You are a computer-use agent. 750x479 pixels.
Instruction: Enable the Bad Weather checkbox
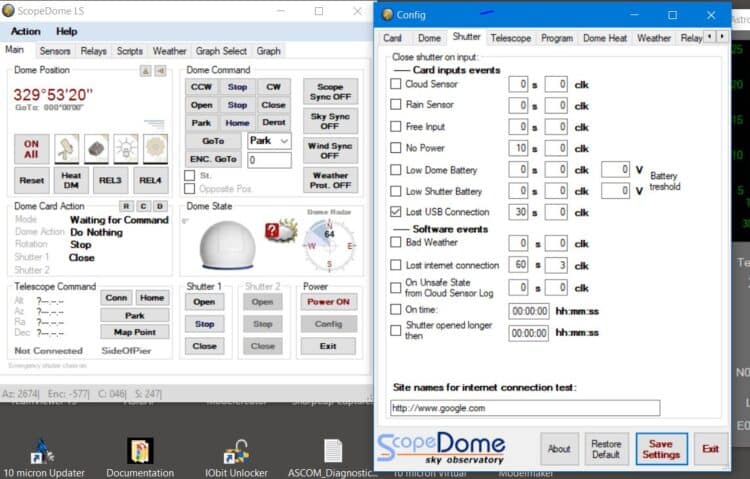pos(396,242)
